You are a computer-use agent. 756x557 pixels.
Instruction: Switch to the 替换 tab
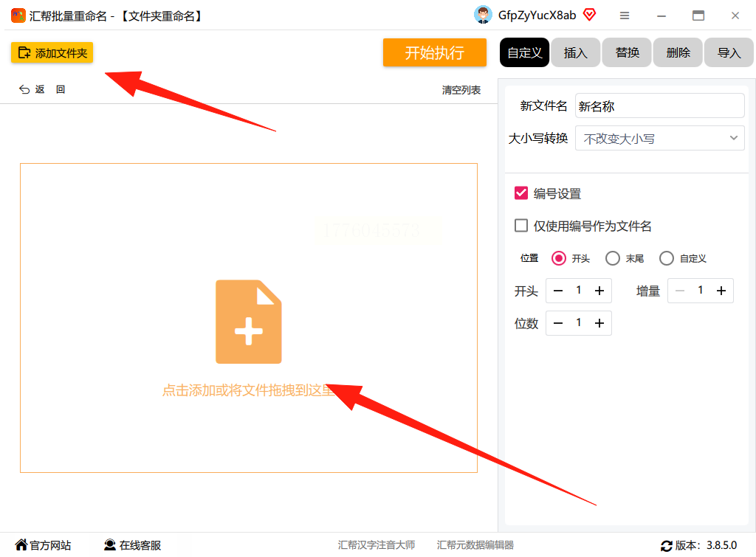coord(627,52)
